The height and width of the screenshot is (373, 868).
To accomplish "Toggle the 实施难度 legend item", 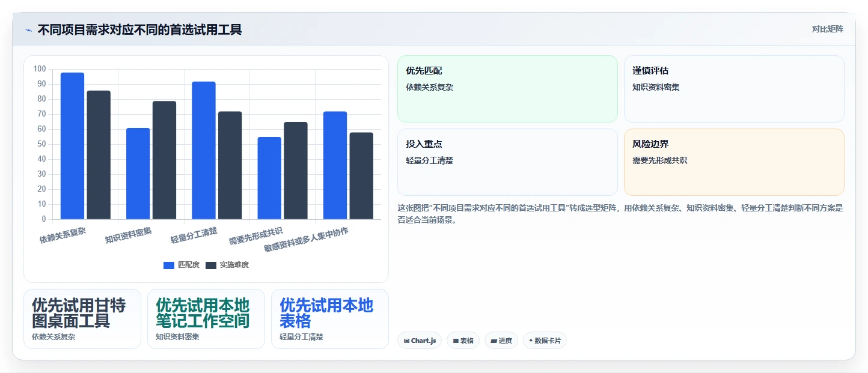I will pos(227,265).
